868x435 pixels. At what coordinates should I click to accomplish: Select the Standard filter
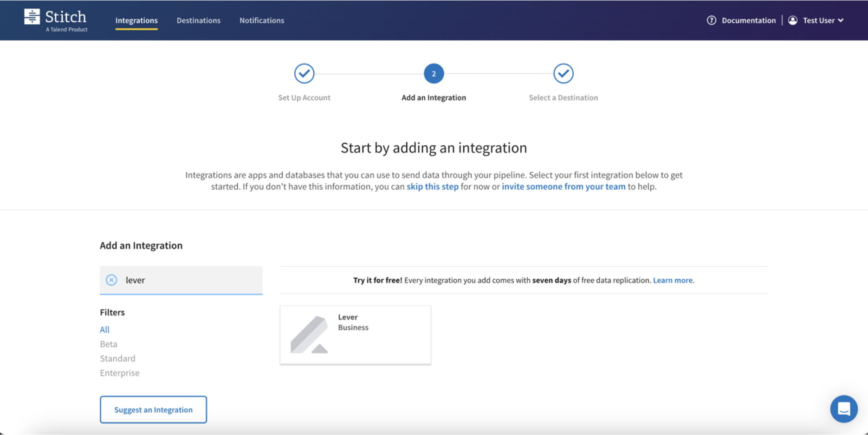117,358
